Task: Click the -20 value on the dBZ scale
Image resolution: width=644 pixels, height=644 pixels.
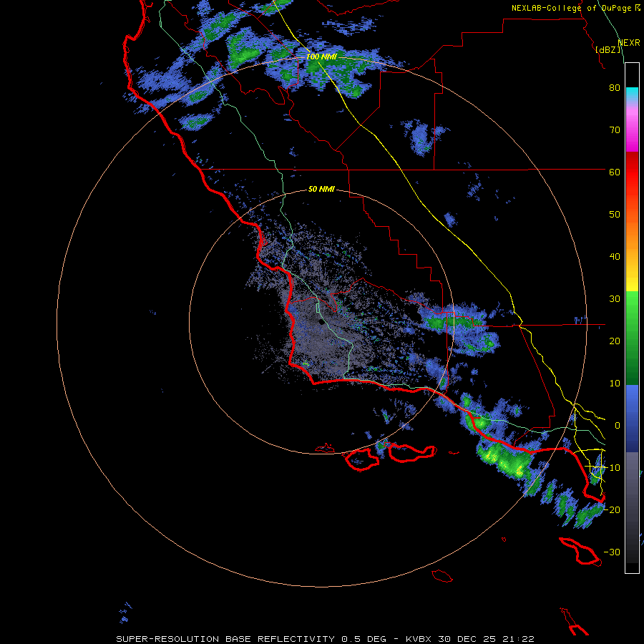Action: (612, 509)
